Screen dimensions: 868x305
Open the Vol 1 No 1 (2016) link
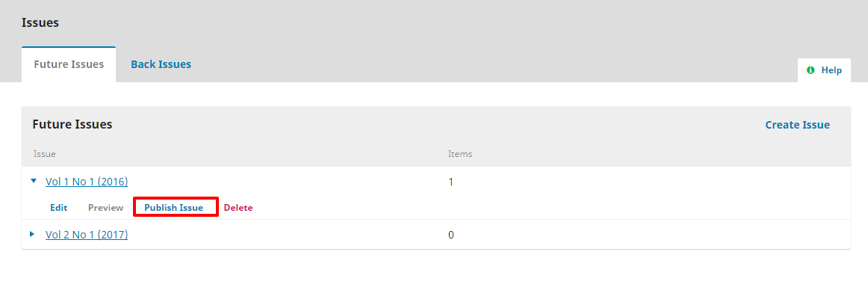87,182
